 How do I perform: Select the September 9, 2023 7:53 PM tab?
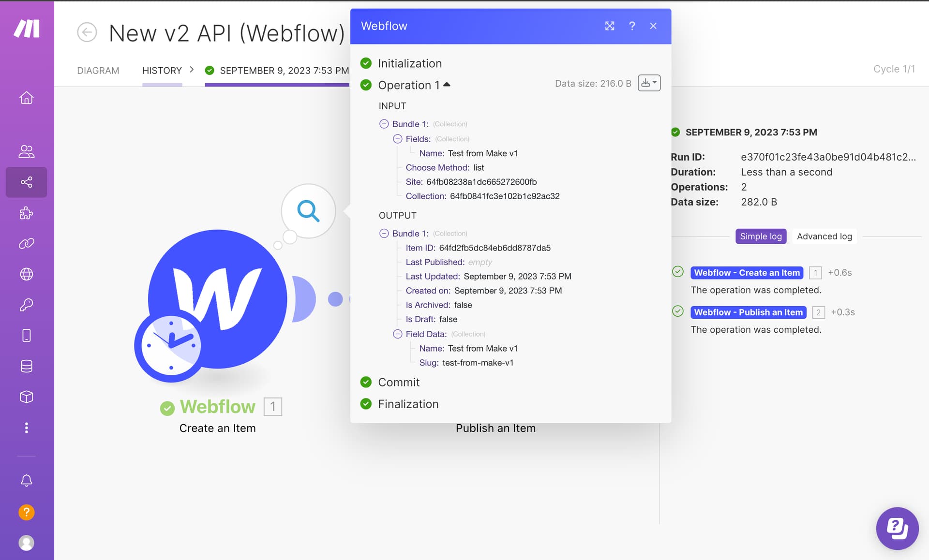click(277, 71)
